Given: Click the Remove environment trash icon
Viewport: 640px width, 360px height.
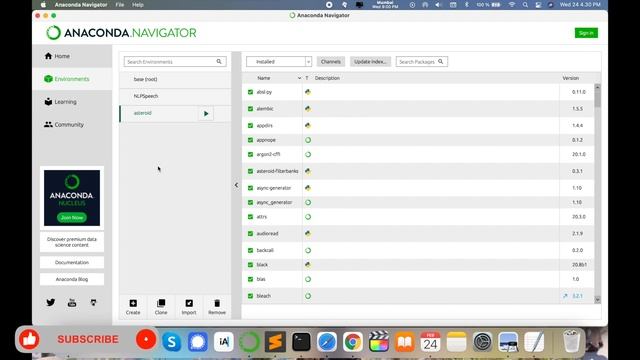Looking at the screenshot, I should (x=217, y=303).
